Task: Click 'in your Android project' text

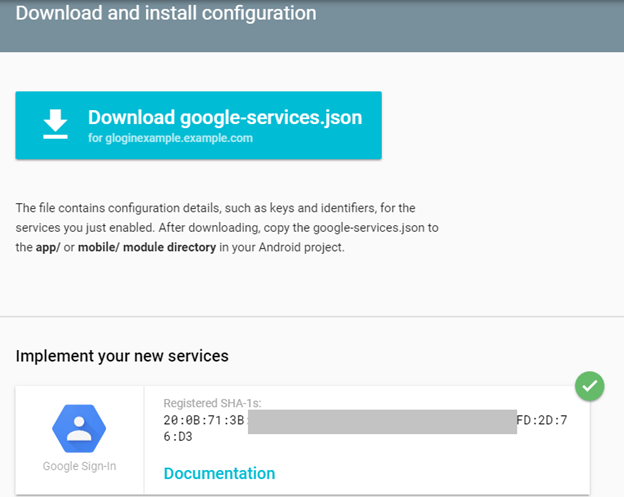Action: coord(282,247)
